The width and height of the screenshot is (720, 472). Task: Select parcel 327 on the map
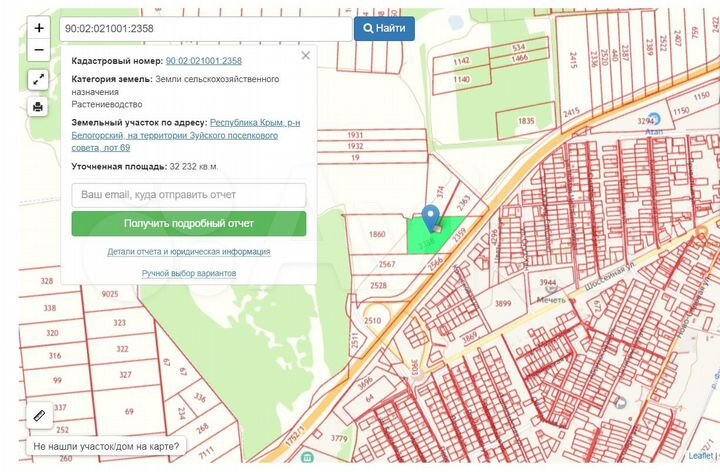(125, 375)
